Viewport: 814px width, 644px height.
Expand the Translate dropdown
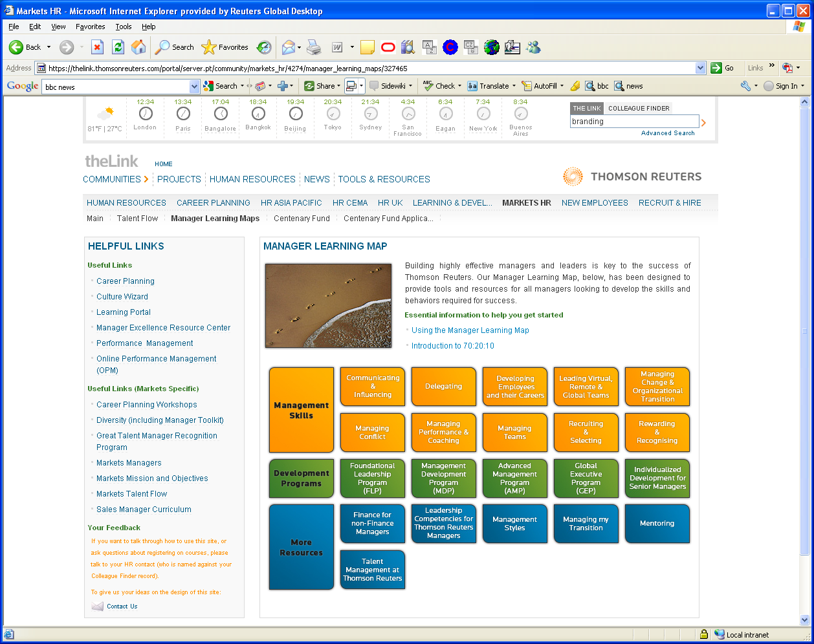point(514,86)
